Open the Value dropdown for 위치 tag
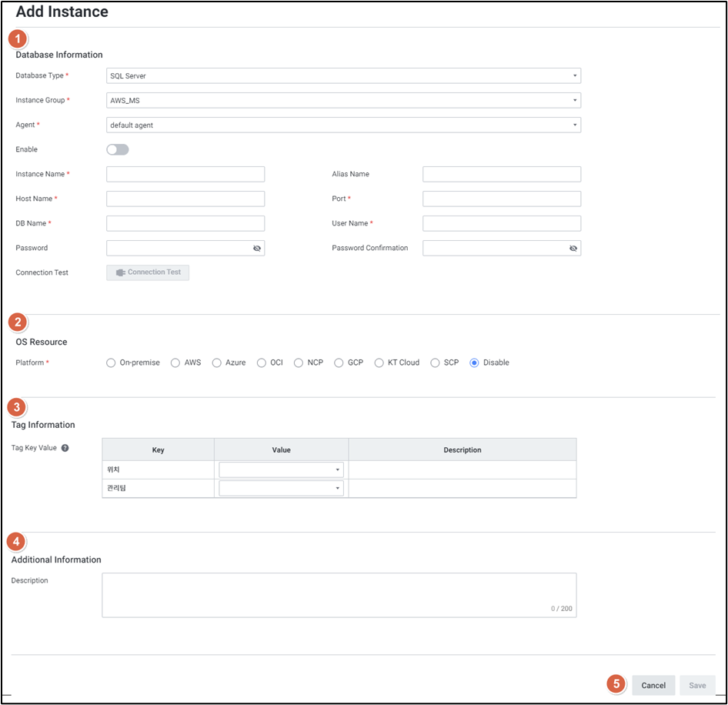The width and height of the screenshot is (728, 705). pyautogui.click(x=281, y=469)
